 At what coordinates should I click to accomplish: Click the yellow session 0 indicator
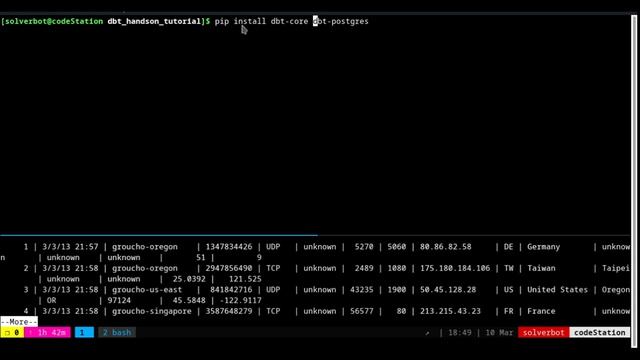point(12,332)
